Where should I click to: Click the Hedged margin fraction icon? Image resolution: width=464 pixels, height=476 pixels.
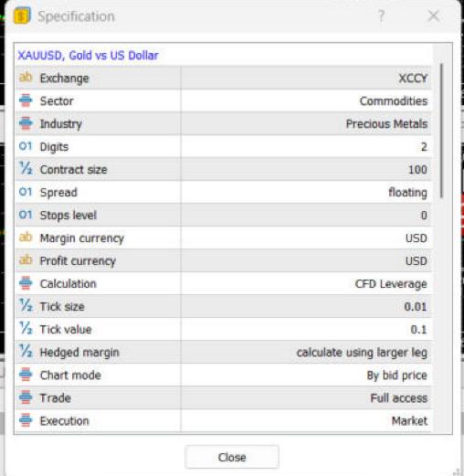26,351
